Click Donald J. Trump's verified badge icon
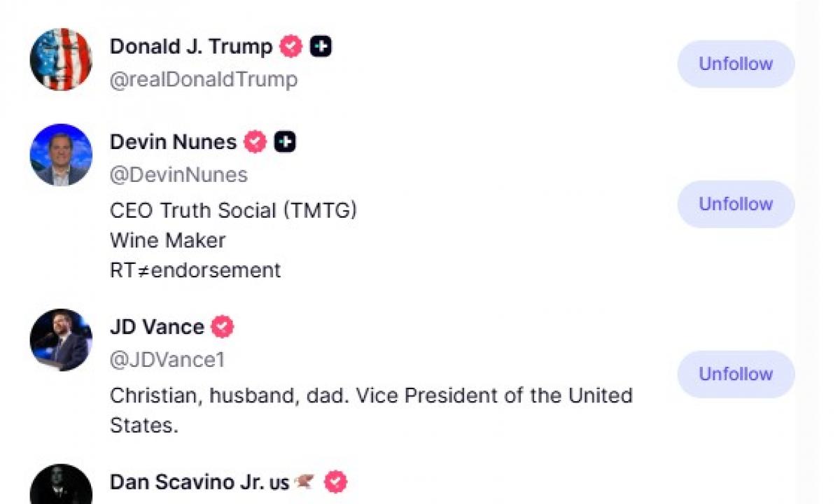840x504 pixels. [x=291, y=47]
